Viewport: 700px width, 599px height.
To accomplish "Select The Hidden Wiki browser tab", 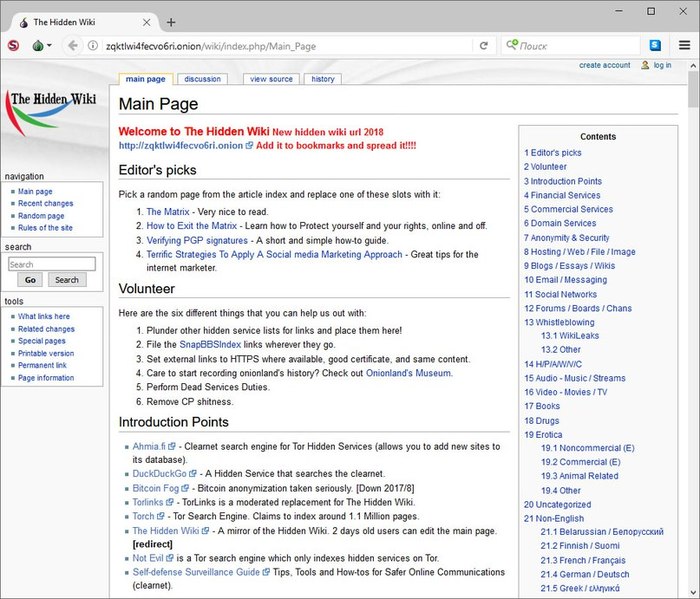I will [x=85, y=22].
